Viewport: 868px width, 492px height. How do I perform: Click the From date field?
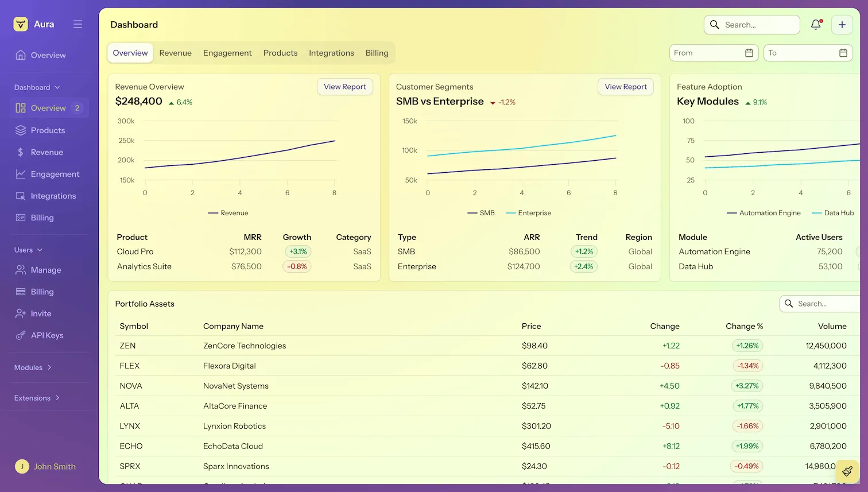[714, 53]
